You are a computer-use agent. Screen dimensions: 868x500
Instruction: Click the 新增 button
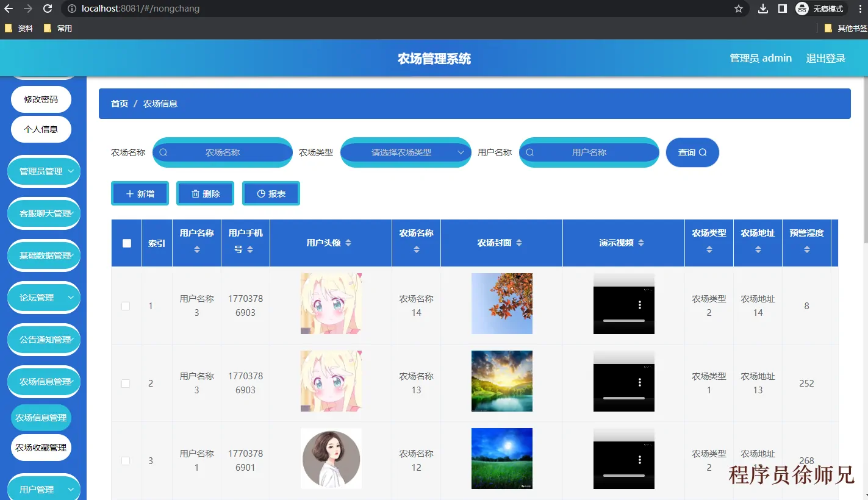click(x=140, y=194)
